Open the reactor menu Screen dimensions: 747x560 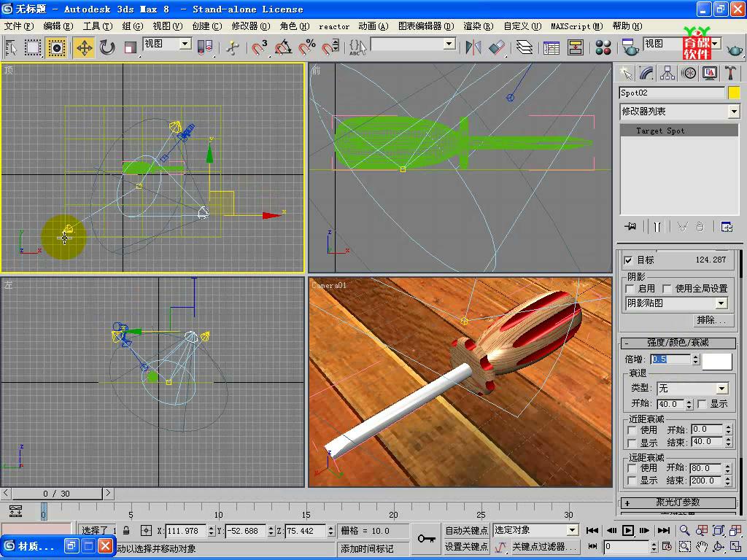[x=334, y=27]
